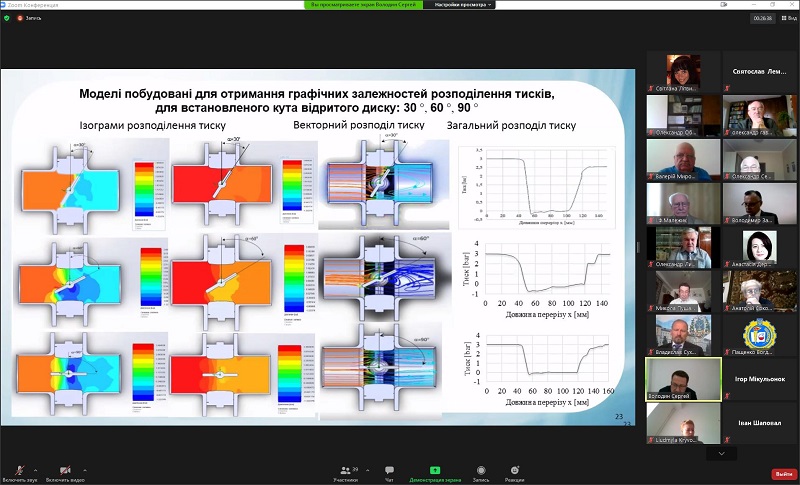
Task: Click the Запись record icon in toolbar
Action: pos(481,470)
